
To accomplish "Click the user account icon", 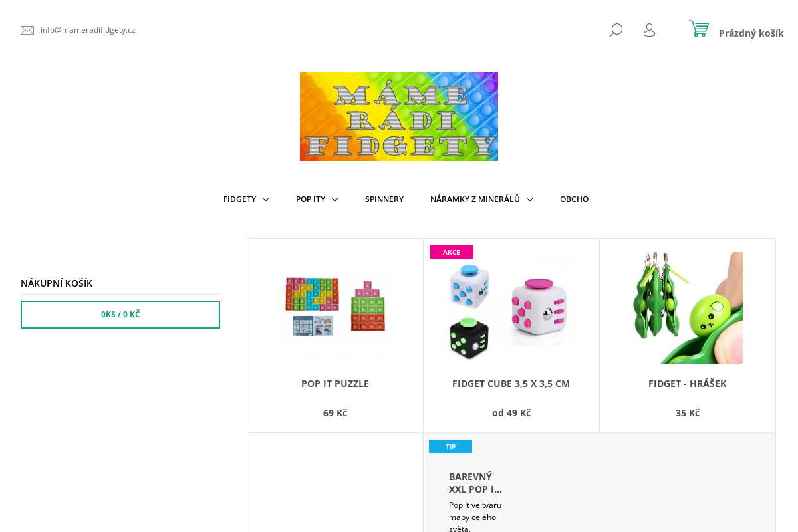I will (x=649, y=30).
